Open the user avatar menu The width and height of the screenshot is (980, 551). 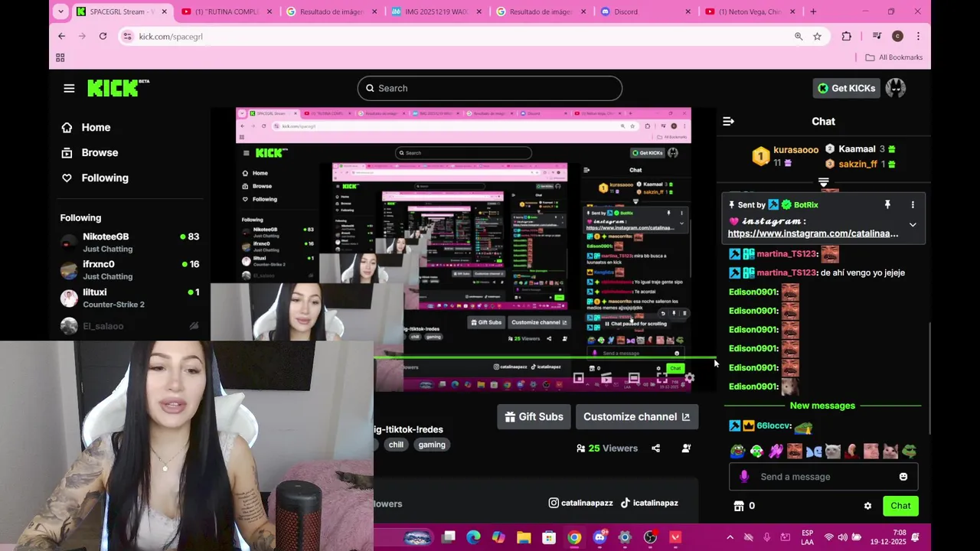click(x=896, y=88)
